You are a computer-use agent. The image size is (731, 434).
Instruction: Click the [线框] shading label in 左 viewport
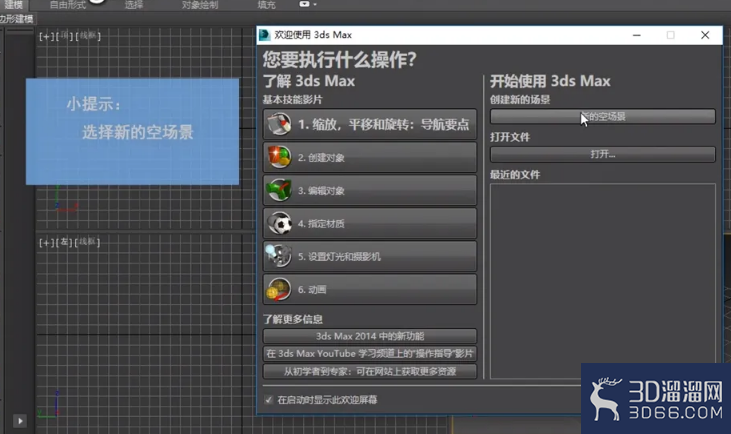coord(88,242)
